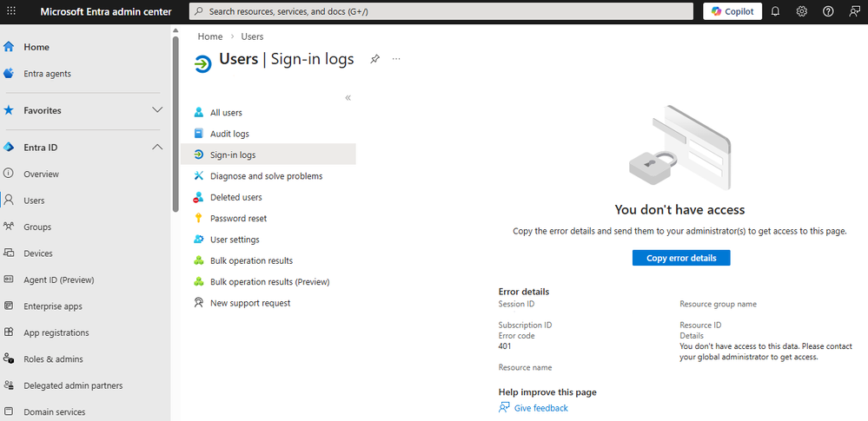Click the Home breadcrumb link

(210, 36)
